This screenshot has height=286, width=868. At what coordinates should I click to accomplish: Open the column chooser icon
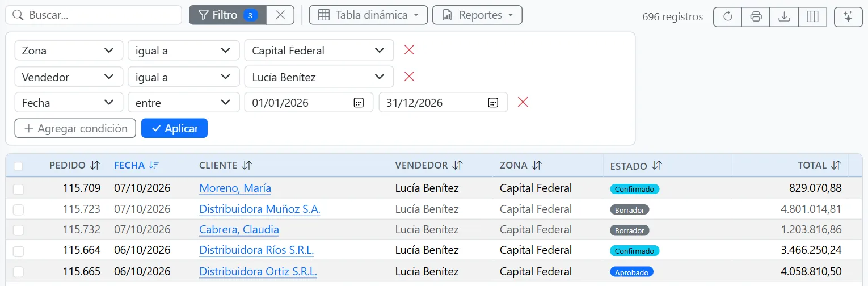point(812,17)
